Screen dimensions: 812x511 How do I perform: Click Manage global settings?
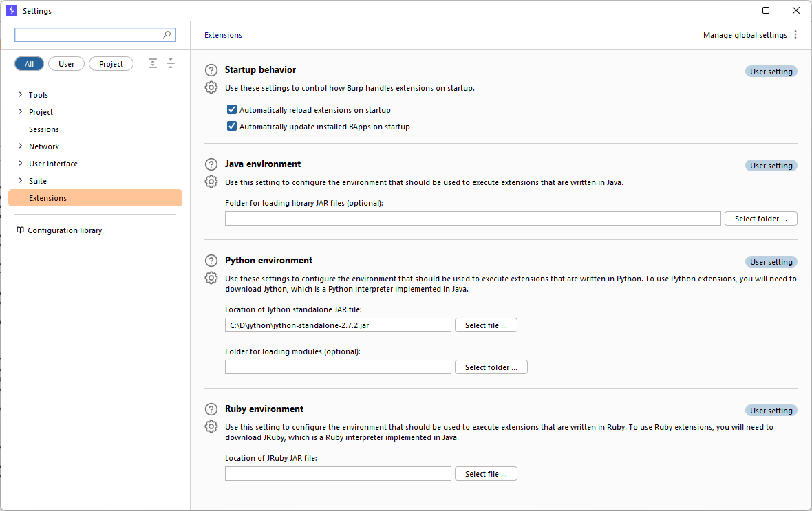coord(745,35)
